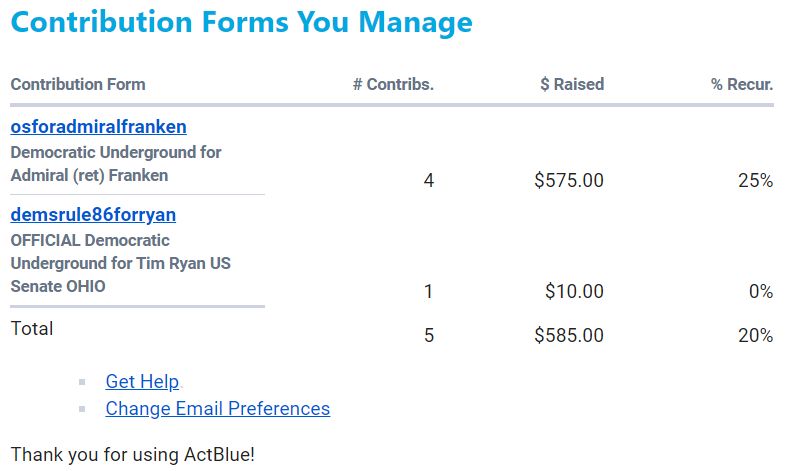
Task: Click the bullet icon beside Get Help
Action: click(x=82, y=383)
